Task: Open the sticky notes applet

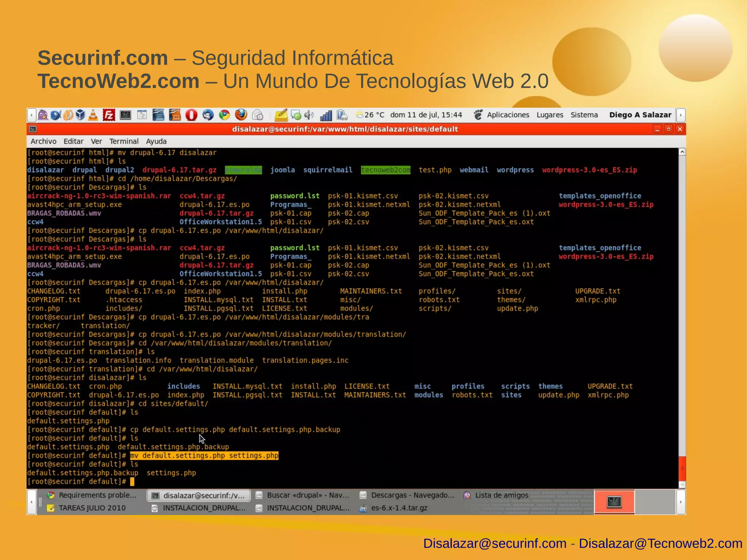Action: tap(281, 115)
